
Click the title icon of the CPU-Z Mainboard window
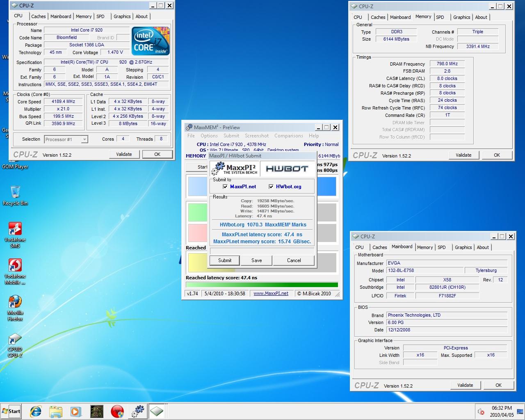[x=356, y=236]
